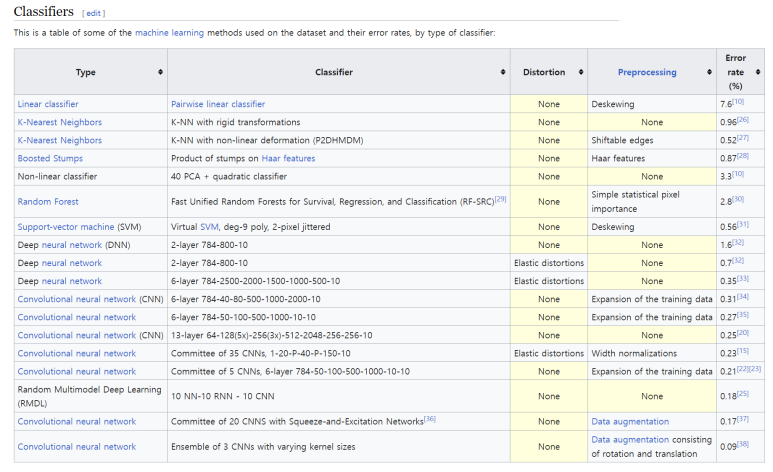Open Convolutional neural network link in Committee of 35 row
Viewport: 773px width, 472px height.
coord(76,354)
